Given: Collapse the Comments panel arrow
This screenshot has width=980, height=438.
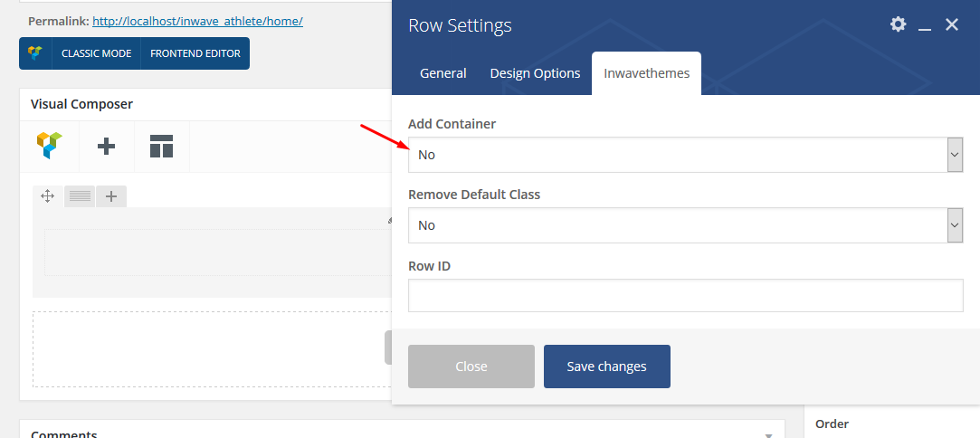Looking at the screenshot, I should 768,435.
